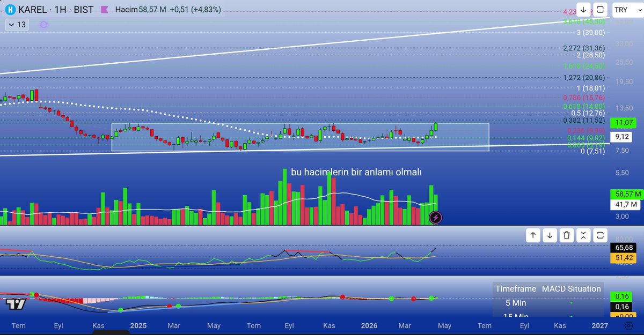Click the purple refresh indicator icon

tap(44, 25)
